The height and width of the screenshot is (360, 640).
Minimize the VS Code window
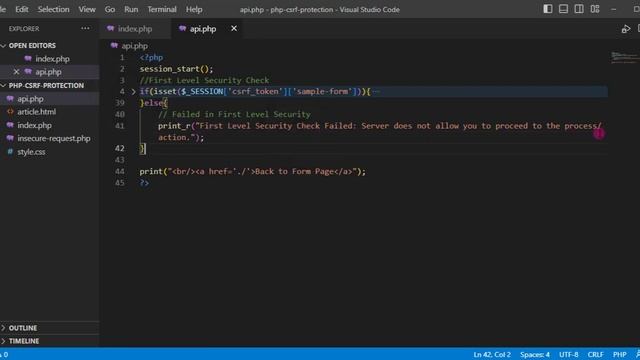click(x=613, y=9)
